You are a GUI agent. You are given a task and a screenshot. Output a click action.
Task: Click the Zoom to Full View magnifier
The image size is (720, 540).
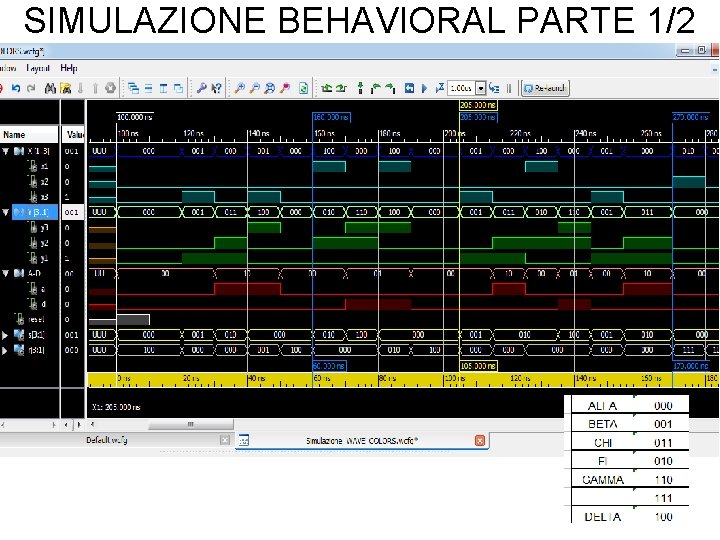pyautogui.click(x=270, y=88)
